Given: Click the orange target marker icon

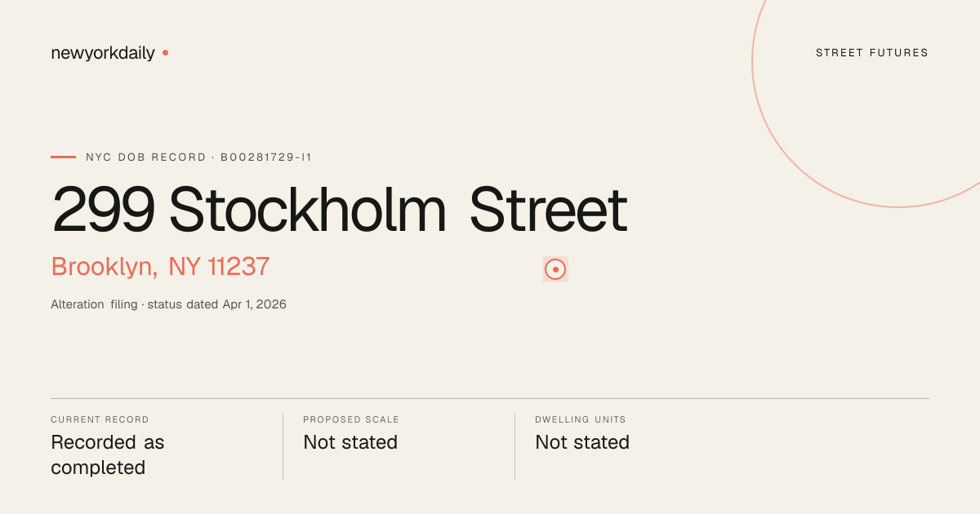Looking at the screenshot, I should pyautogui.click(x=555, y=269).
